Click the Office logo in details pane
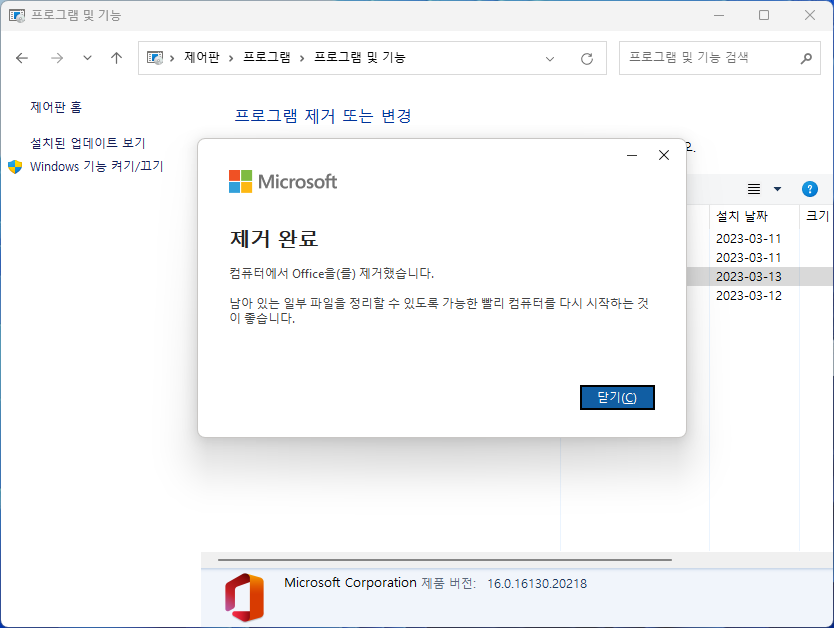Viewport: 834px width, 628px height. click(244, 597)
